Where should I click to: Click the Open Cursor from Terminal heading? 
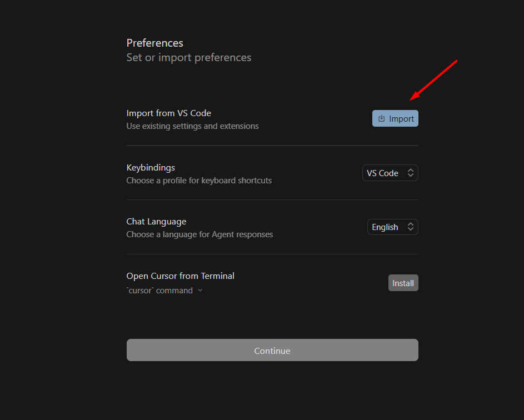click(180, 276)
